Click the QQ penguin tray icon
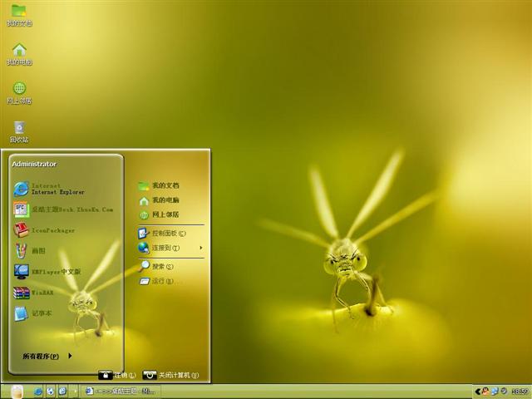The width and height of the screenshot is (532, 399). (x=485, y=392)
